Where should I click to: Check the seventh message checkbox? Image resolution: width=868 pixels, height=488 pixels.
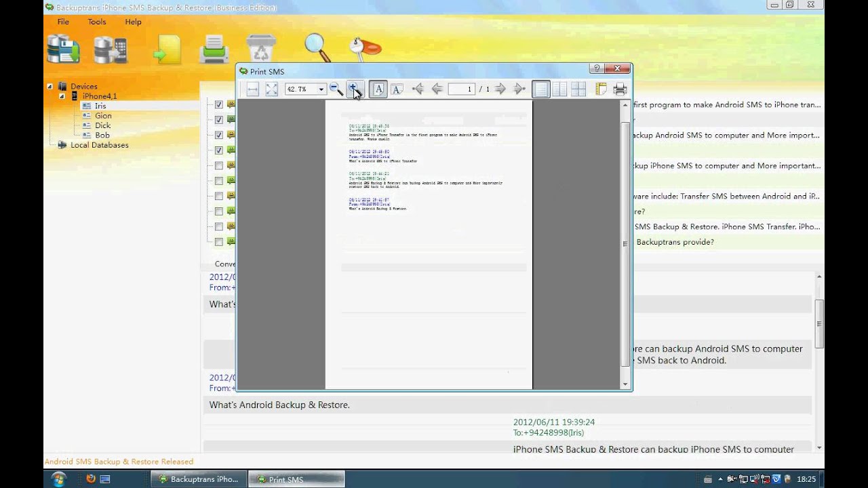click(x=219, y=196)
